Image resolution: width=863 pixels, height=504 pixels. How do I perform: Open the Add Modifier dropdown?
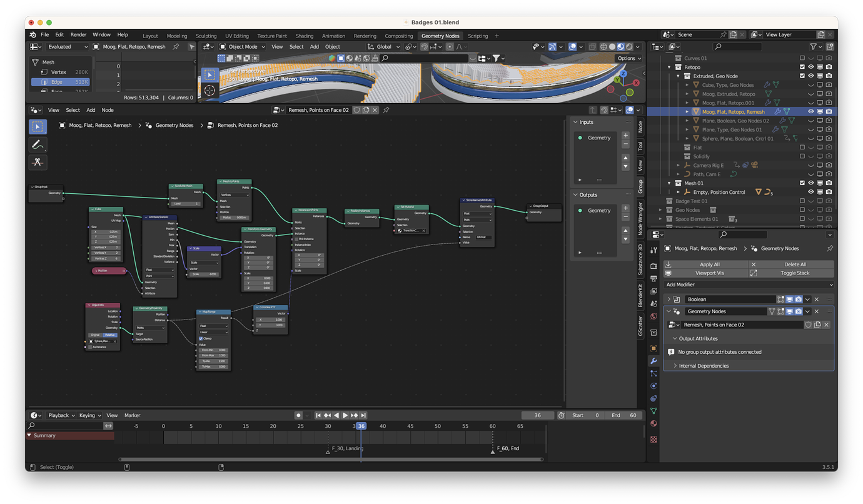pos(749,285)
